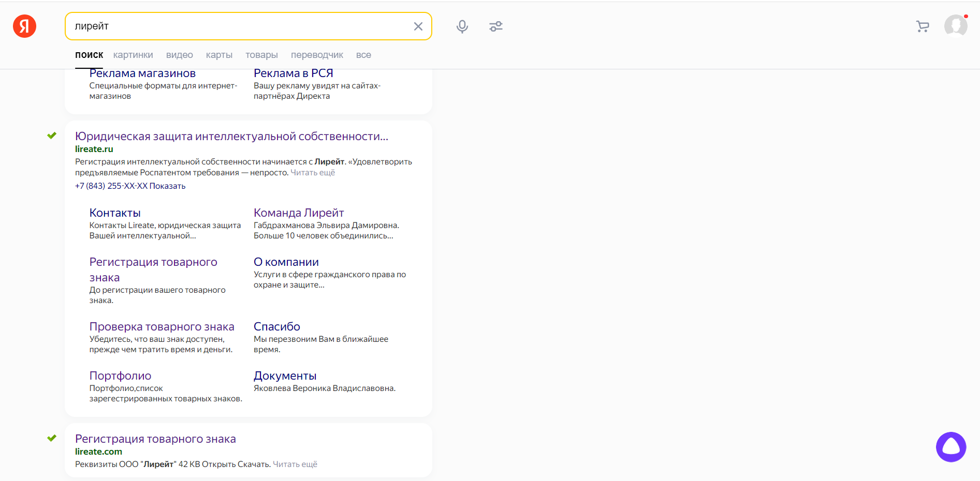This screenshot has height=481, width=980.
Task: Click text 'Яковлева Вероника Владиславовна.'
Action: pyautogui.click(x=325, y=388)
